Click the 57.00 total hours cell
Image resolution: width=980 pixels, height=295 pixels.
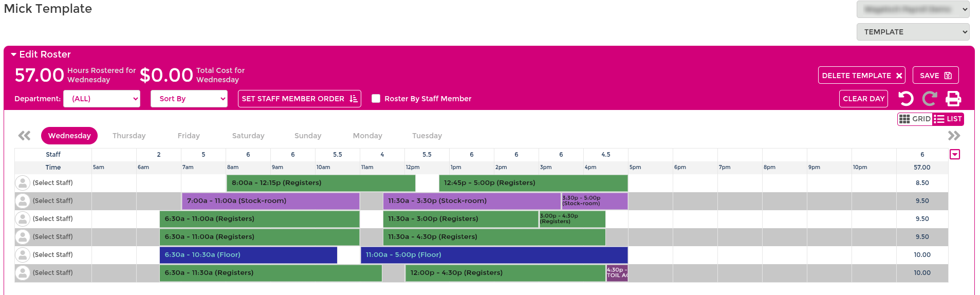[x=922, y=168]
